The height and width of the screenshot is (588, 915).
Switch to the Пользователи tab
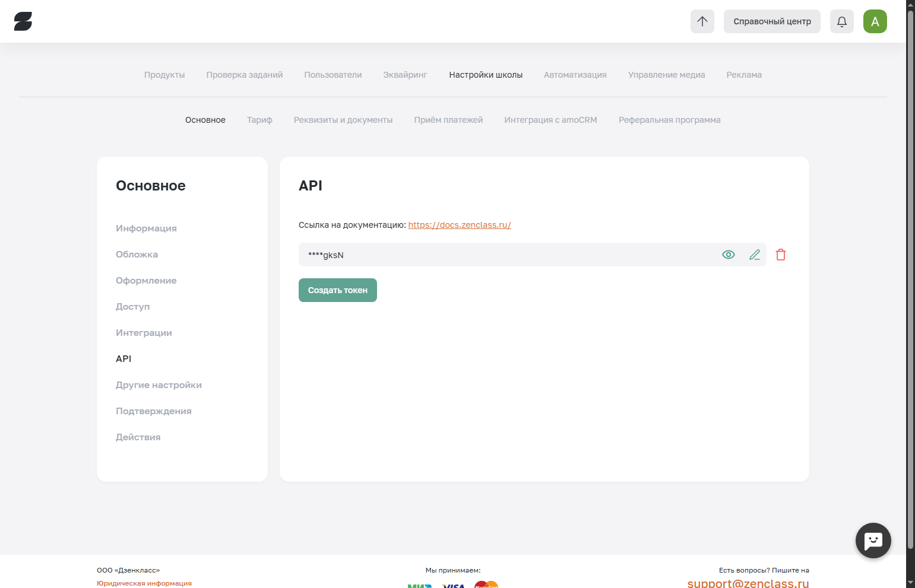(333, 75)
